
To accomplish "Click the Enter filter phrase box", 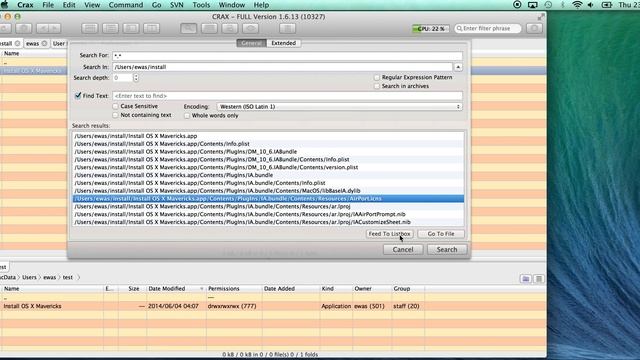I will [488, 28].
